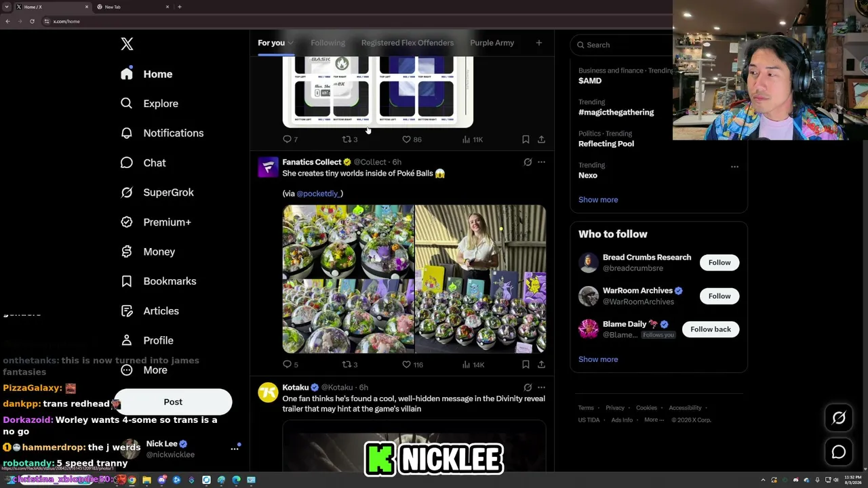Ask Grok about the Fanatics Collect post
The image size is (868, 488).
coord(528,162)
